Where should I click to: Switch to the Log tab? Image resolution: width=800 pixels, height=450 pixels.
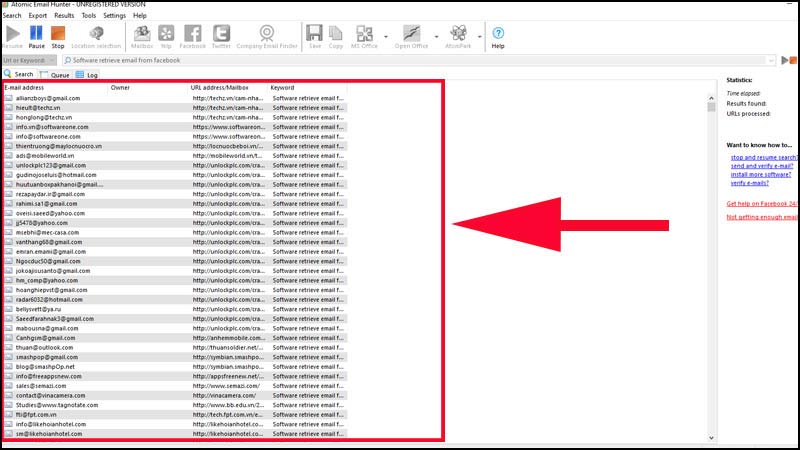click(x=87, y=74)
